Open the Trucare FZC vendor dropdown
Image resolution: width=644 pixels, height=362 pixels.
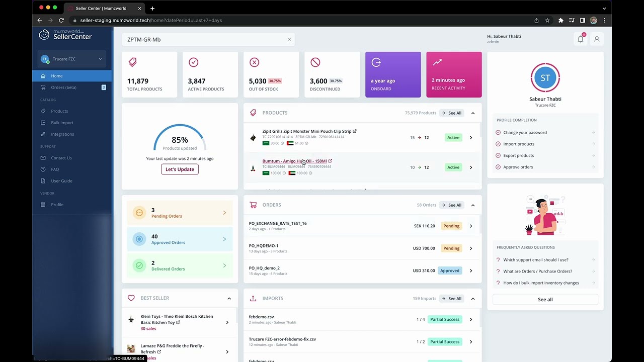pos(71,59)
